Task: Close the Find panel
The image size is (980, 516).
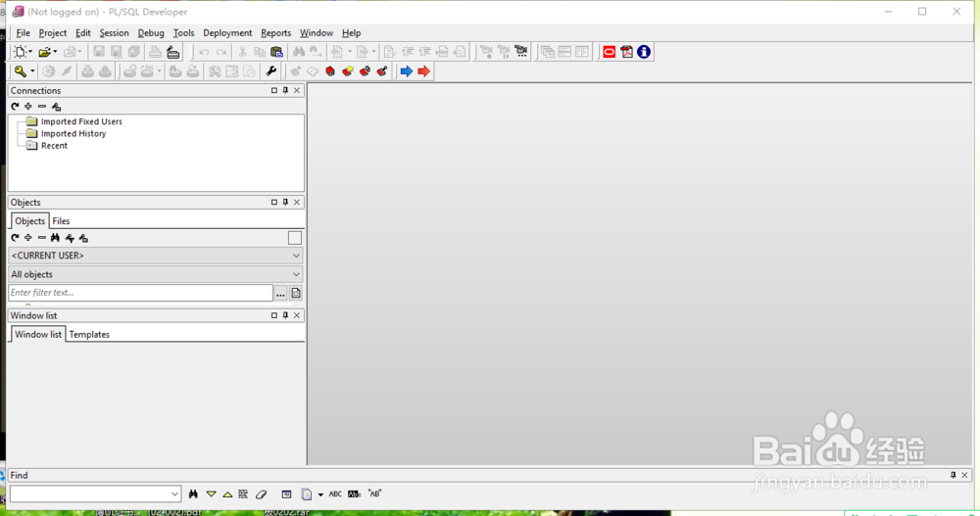Action: pyautogui.click(x=964, y=476)
